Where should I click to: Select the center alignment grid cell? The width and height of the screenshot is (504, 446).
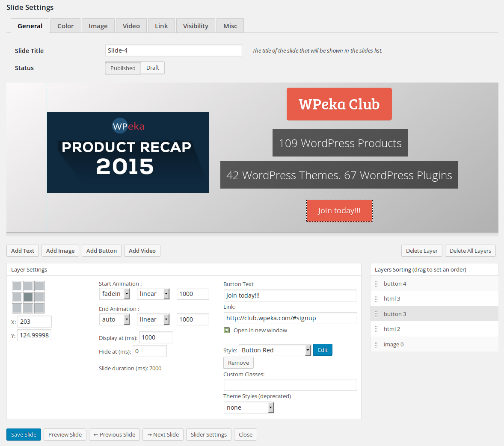pyautogui.click(x=28, y=297)
